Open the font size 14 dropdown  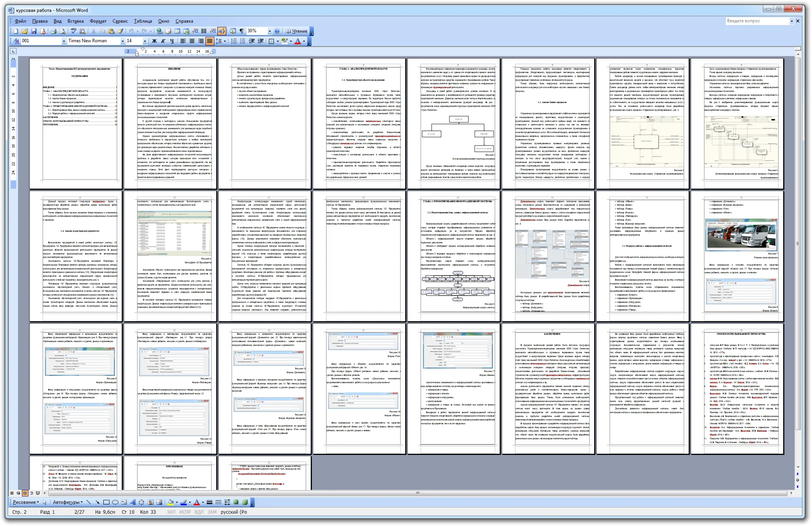pyautogui.click(x=145, y=41)
